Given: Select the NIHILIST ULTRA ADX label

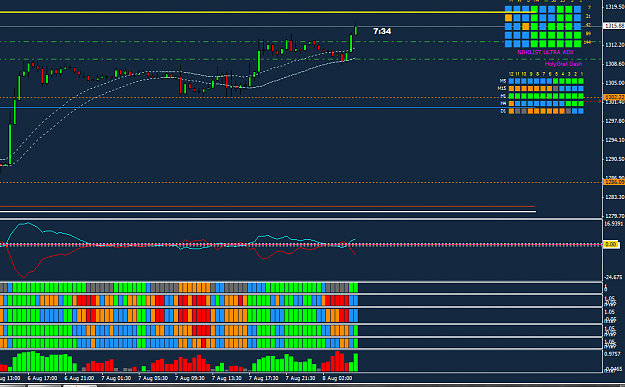Looking at the screenshot, I should coord(545,52).
